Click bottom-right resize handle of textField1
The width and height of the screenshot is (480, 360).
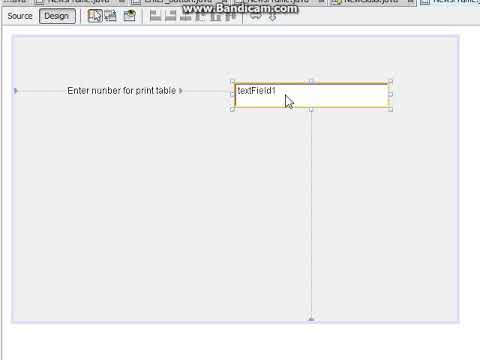390,109
